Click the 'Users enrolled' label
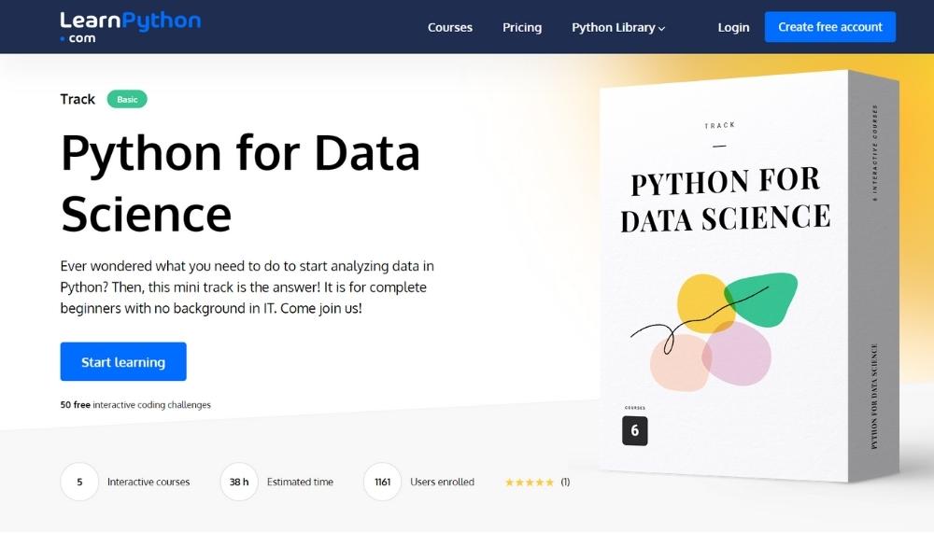Screen dimensions: 934x560 442,482
